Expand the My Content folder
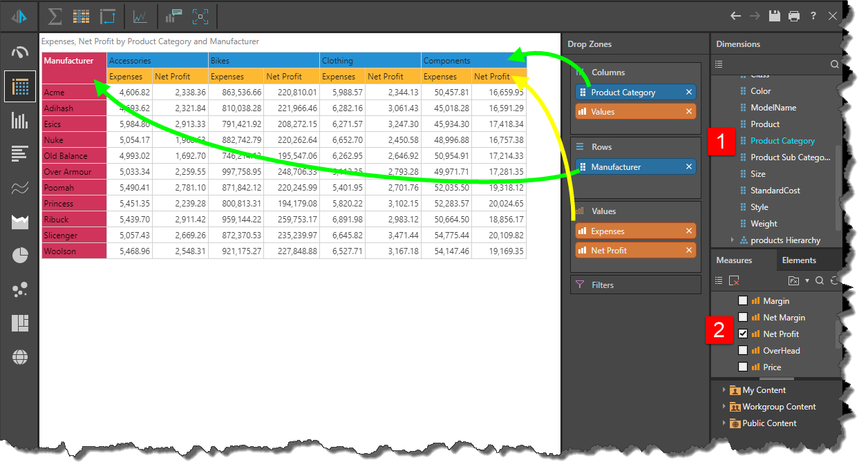 tap(724, 390)
